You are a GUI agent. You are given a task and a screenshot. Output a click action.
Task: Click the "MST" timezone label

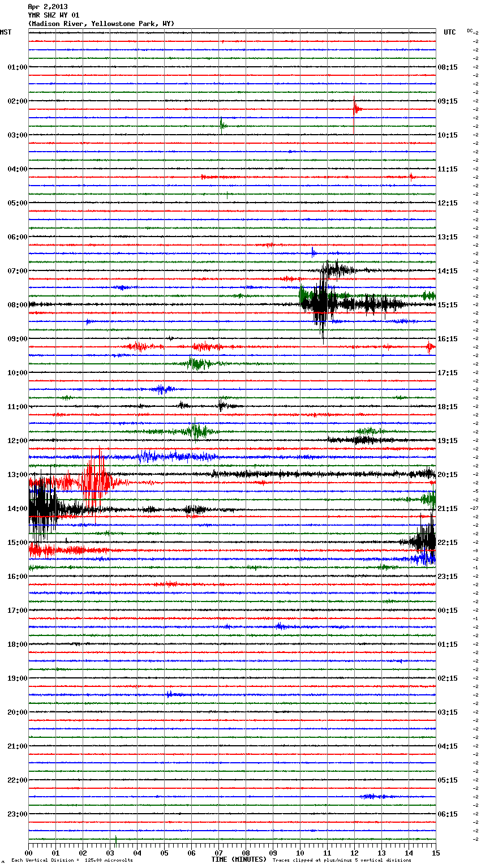click(6, 32)
